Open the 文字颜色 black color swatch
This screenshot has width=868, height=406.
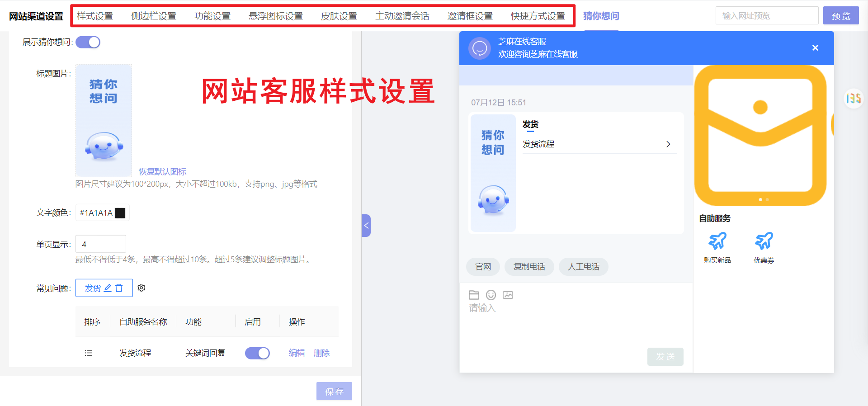point(120,213)
